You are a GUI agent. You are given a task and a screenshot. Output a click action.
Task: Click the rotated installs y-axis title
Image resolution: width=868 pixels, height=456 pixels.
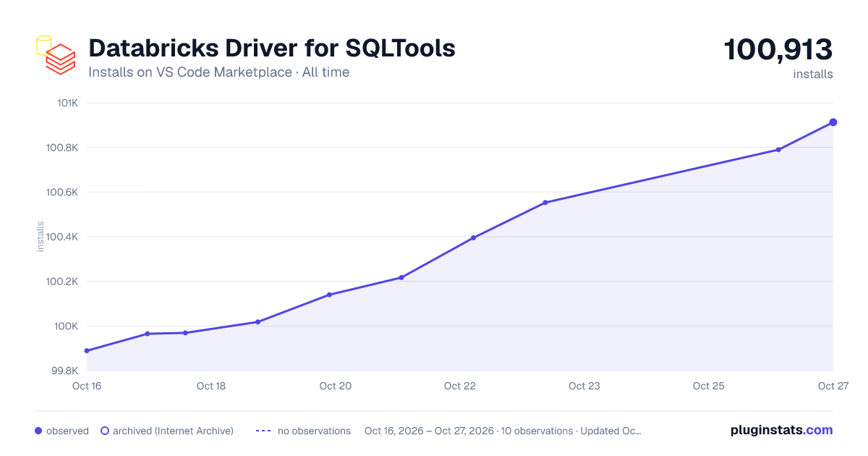click(x=41, y=237)
